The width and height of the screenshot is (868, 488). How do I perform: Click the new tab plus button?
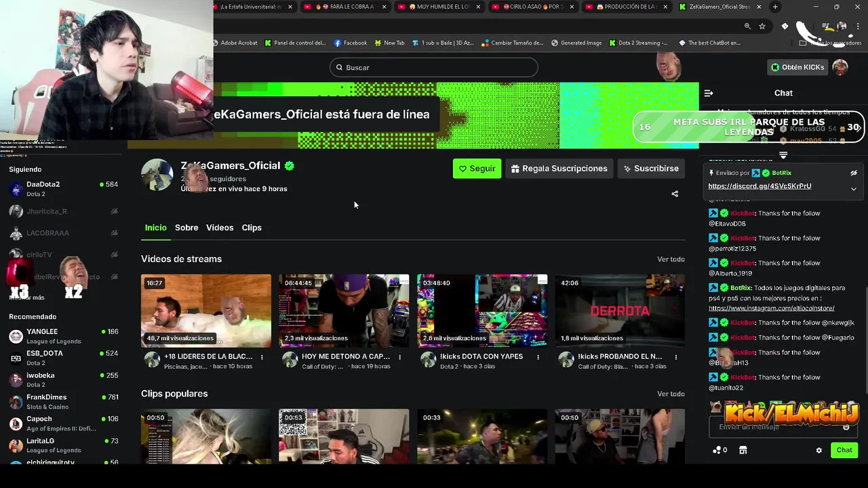775,7
